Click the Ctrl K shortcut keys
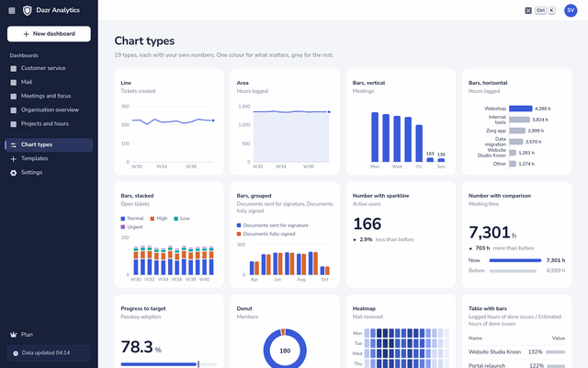588x368 pixels. (x=545, y=10)
